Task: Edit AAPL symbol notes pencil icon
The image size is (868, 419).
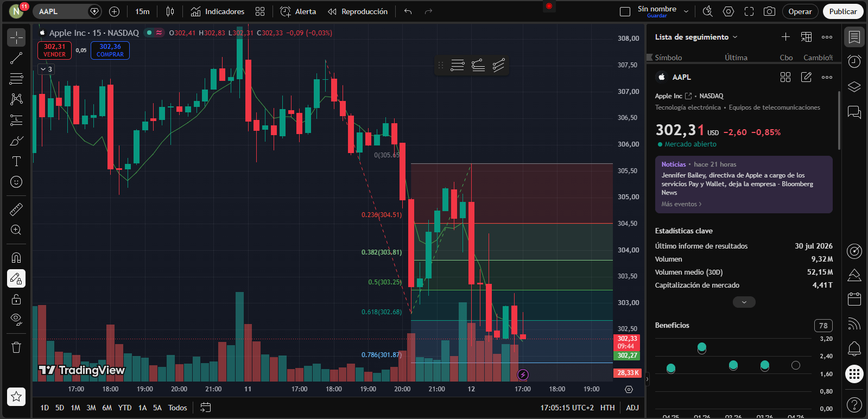Action: [x=806, y=77]
